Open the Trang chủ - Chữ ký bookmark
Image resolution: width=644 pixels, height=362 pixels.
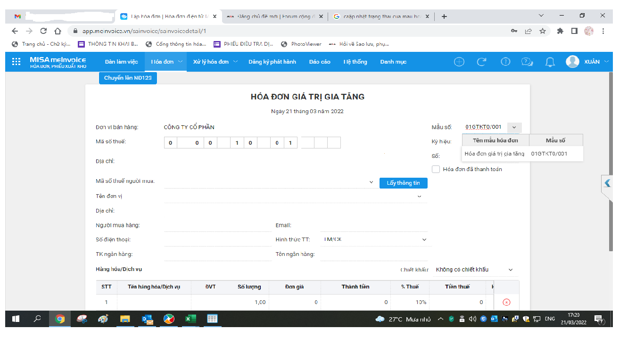pos(41,44)
